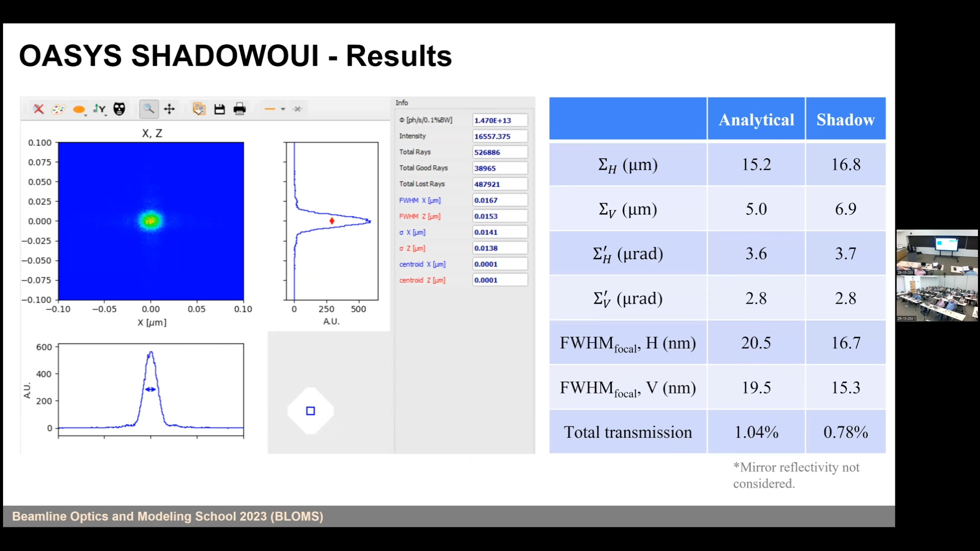Image resolution: width=980 pixels, height=551 pixels.
Task: Click the Y axis orientation icon
Action: [x=100, y=109]
